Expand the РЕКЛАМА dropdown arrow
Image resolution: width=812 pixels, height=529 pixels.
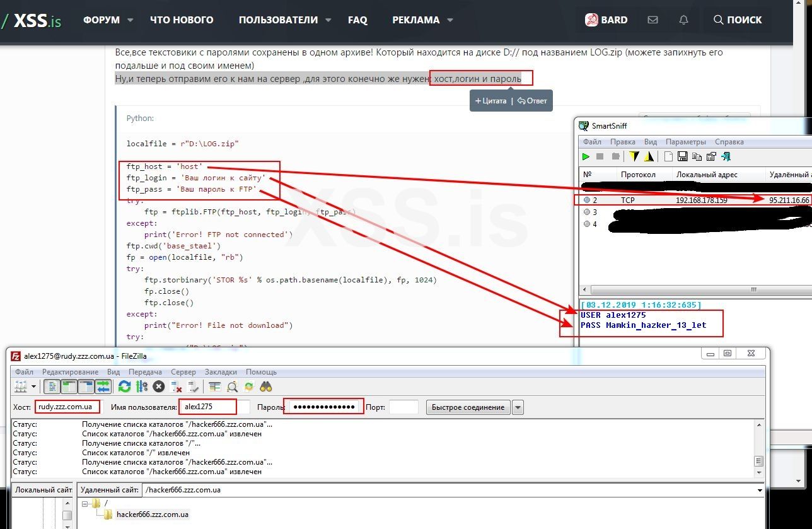click(450, 20)
